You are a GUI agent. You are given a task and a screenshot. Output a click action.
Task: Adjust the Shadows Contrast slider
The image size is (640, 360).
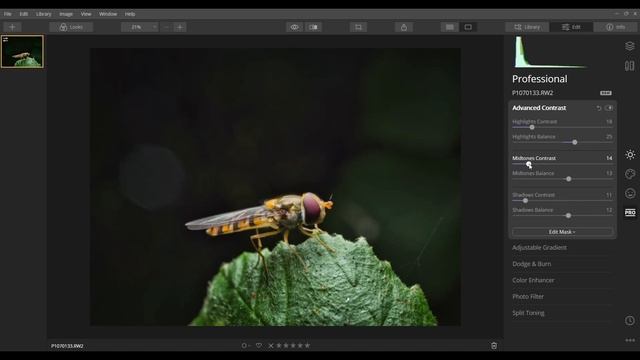click(525, 201)
